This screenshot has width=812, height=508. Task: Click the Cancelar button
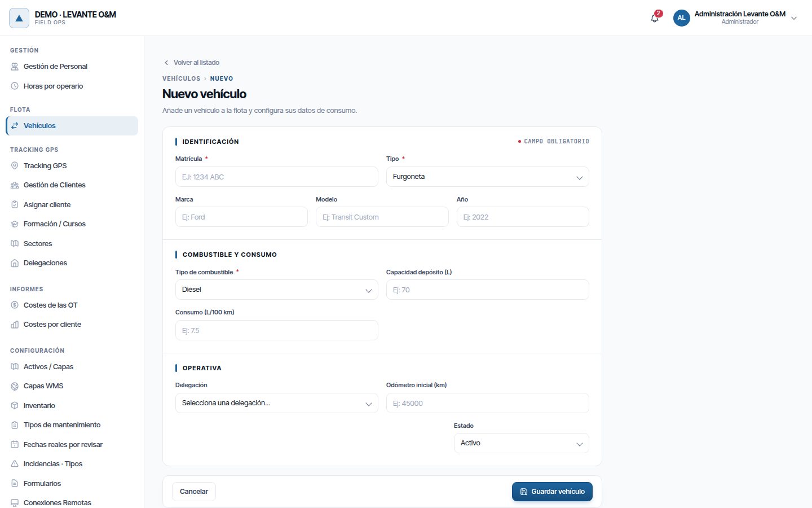(x=194, y=492)
